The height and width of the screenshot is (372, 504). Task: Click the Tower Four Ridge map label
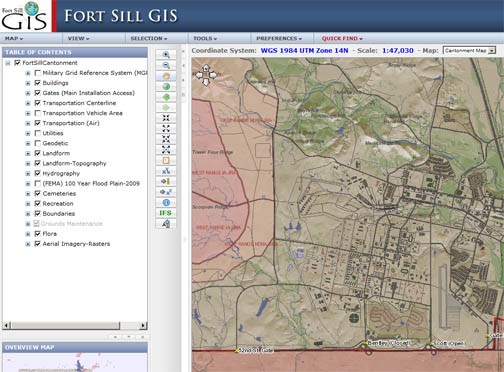[212, 152]
